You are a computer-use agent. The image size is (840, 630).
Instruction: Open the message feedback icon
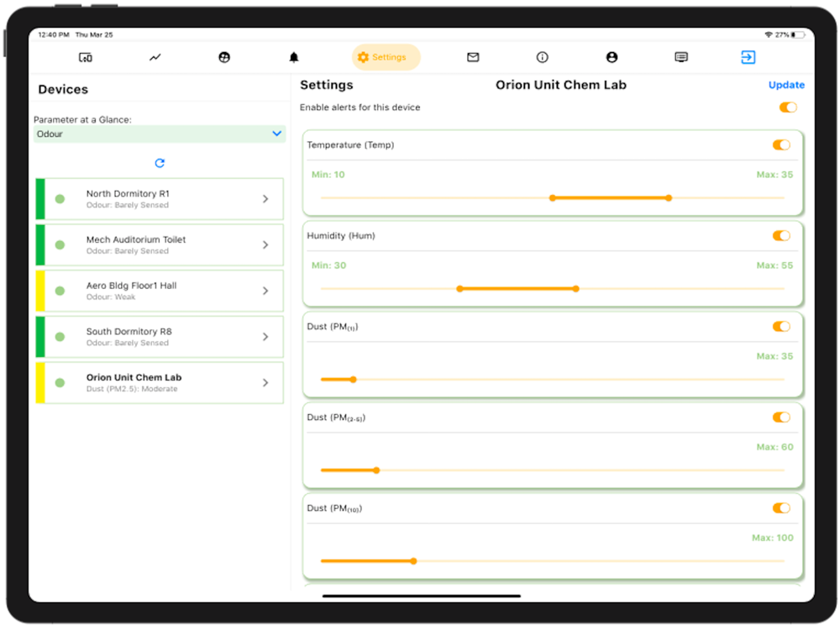point(681,57)
